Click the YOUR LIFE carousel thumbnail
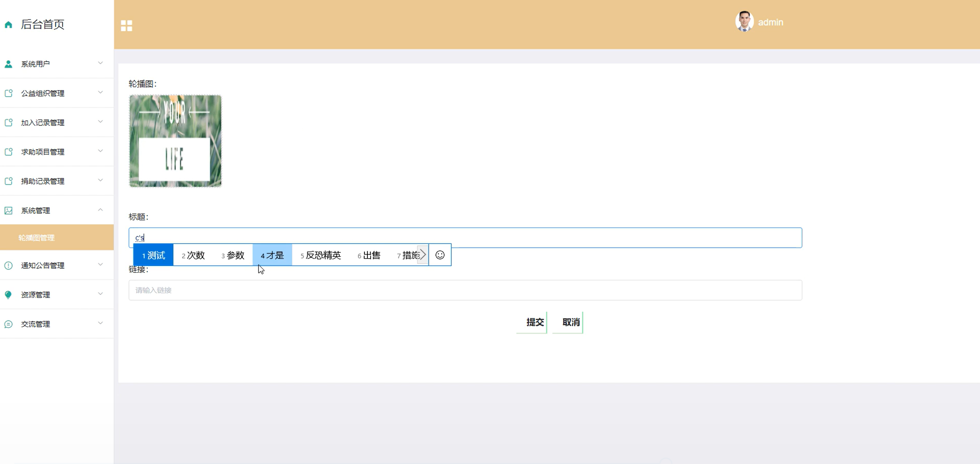980x464 pixels. click(175, 141)
